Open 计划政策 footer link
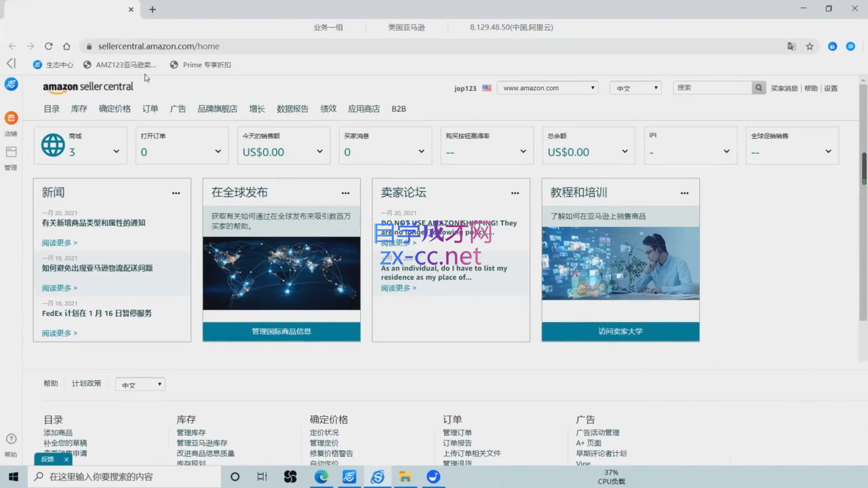868x488 pixels. 87,384
